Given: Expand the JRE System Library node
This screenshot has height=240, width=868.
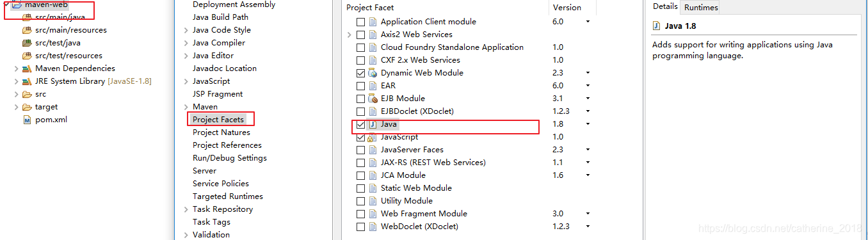Looking at the screenshot, I should pyautogui.click(x=16, y=81).
